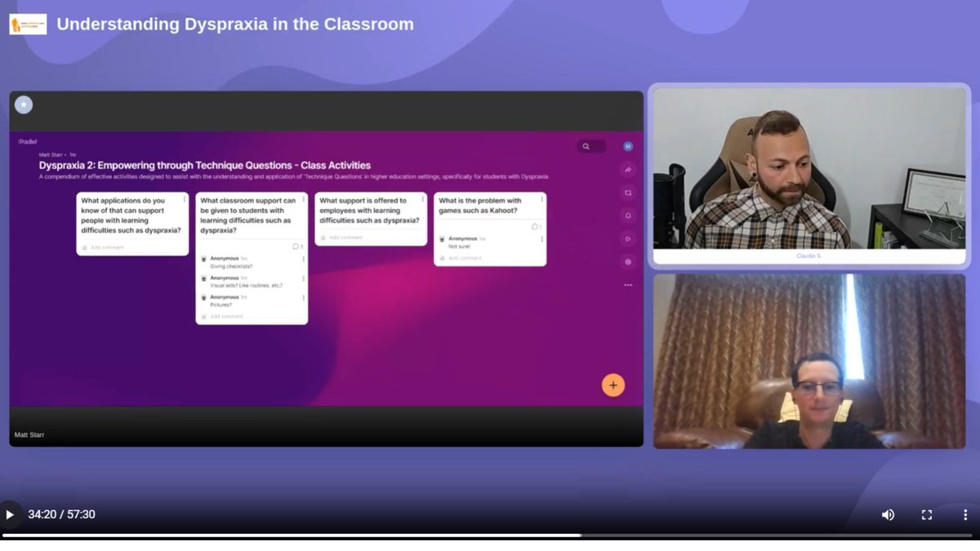Click the 'Pictures?' comment text

point(221,305)
